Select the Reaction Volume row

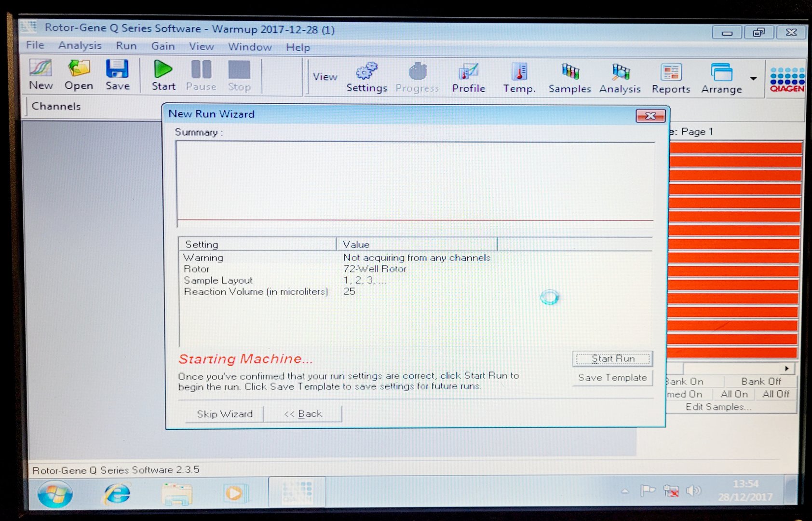click(416, 291)
